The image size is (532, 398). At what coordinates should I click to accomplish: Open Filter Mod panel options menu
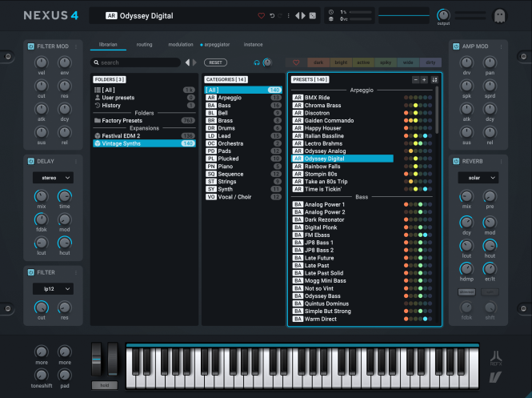(76, 46)
